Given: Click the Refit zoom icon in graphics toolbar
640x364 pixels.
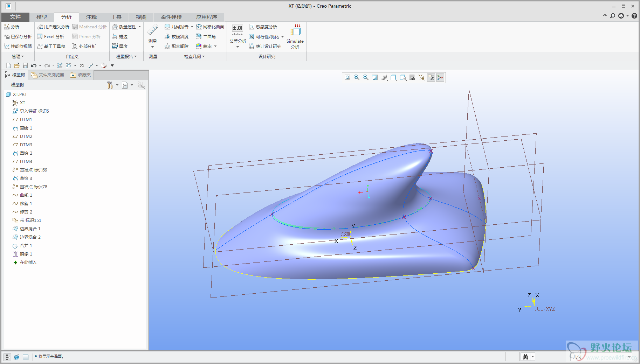Looking at the screenshot, I should tap(347, 78).
